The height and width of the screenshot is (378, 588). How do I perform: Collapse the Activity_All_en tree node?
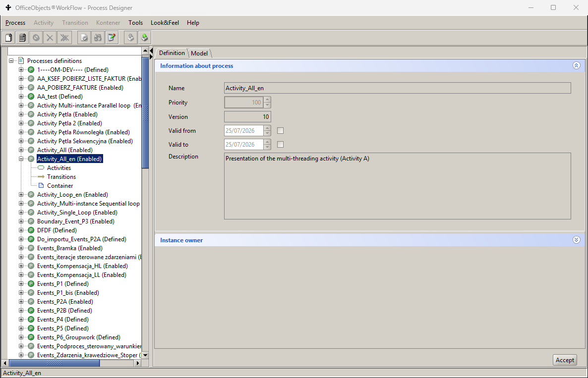[21, 159]
